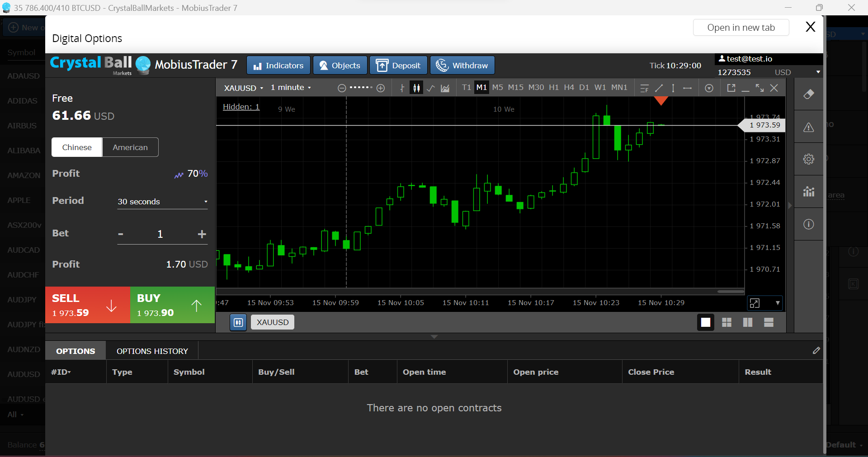Image resolution: width=868 pixels, height=457 pixels.
Task: Open the Indicators menu
Action: click(x=278, y=66)
